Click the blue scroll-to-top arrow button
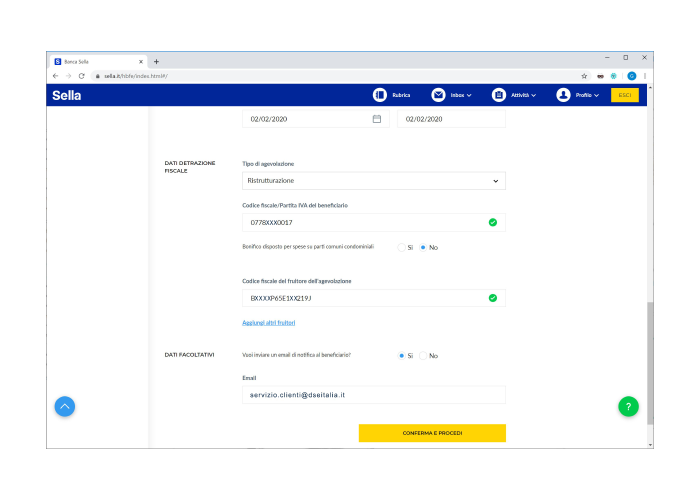 [x=64, y=406]
